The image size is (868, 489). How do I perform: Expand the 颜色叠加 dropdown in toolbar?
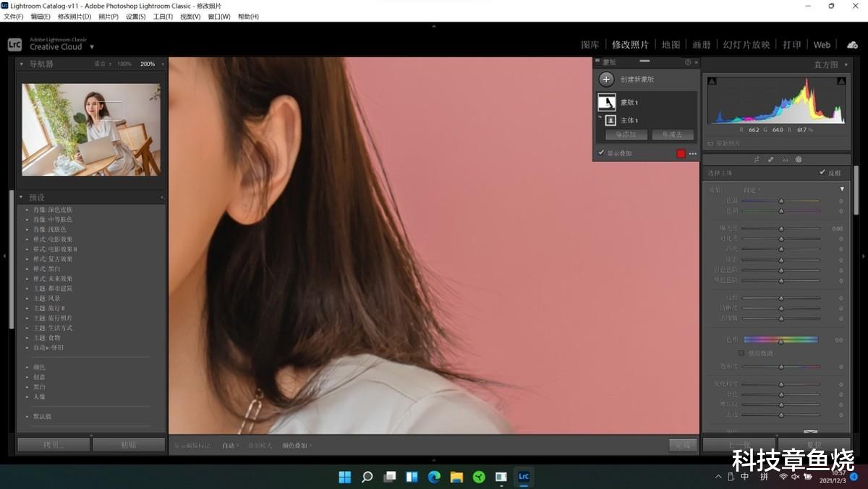[x=292, y=446]
